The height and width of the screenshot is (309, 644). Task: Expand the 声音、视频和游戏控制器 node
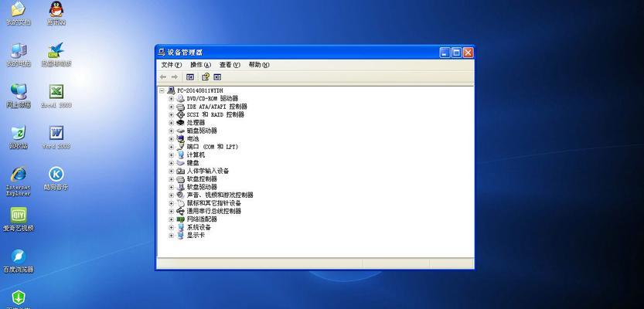172,195
